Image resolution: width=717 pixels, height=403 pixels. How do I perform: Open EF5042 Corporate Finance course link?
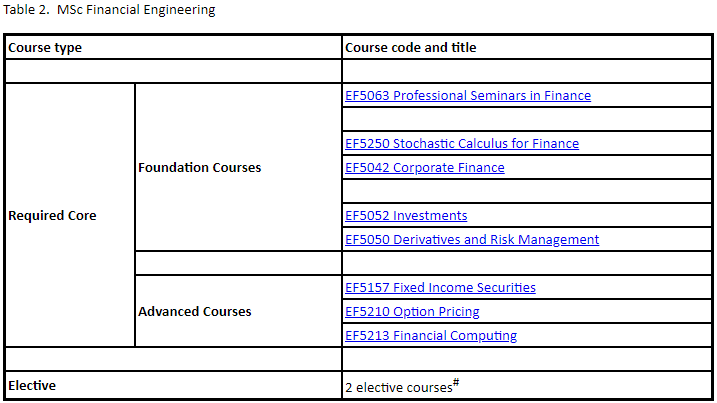(x=425, y=168)
